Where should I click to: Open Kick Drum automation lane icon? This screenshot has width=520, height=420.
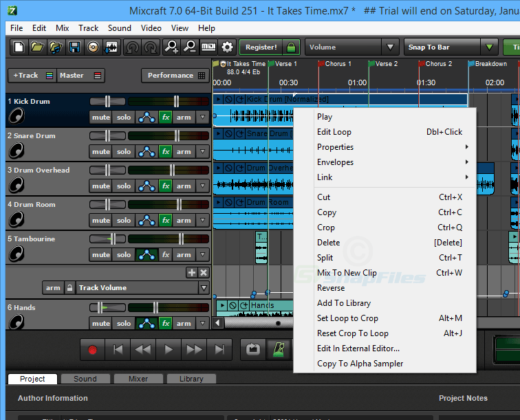coord(147,118)
